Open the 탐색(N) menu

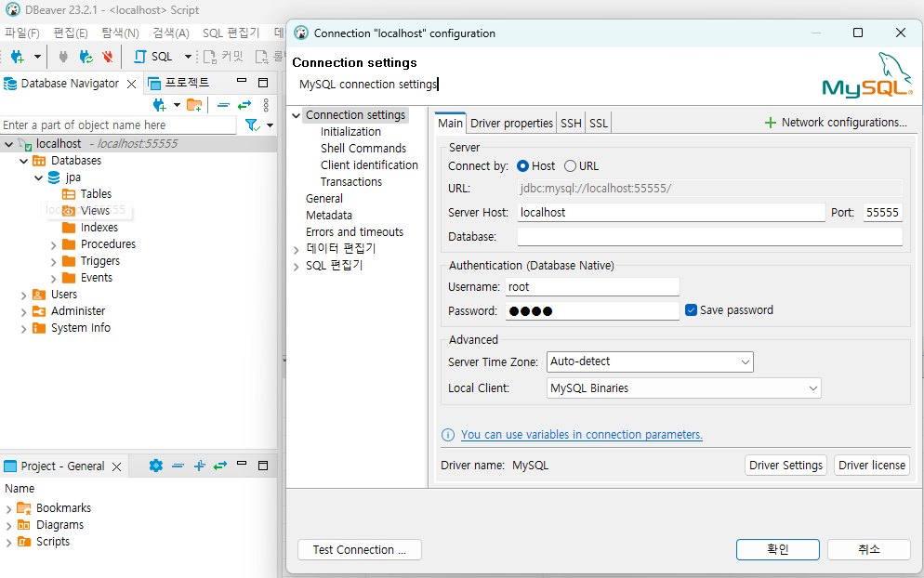coord(120,33)
